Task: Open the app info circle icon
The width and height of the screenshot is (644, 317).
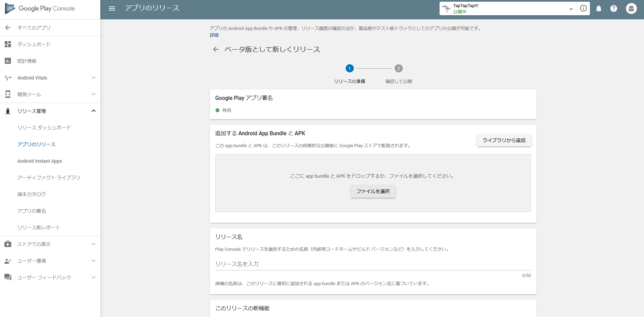Action: point(583,8)
